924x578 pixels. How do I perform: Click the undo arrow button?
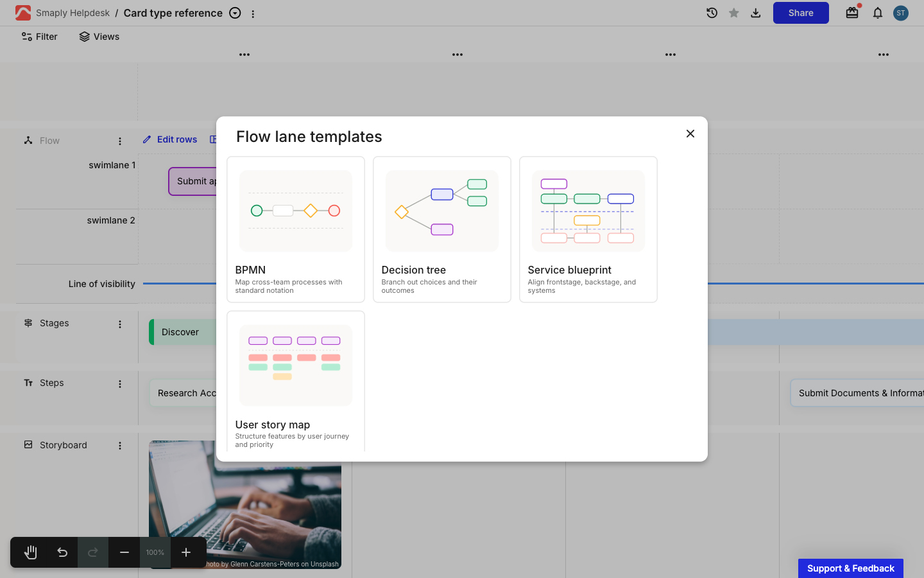62,552
